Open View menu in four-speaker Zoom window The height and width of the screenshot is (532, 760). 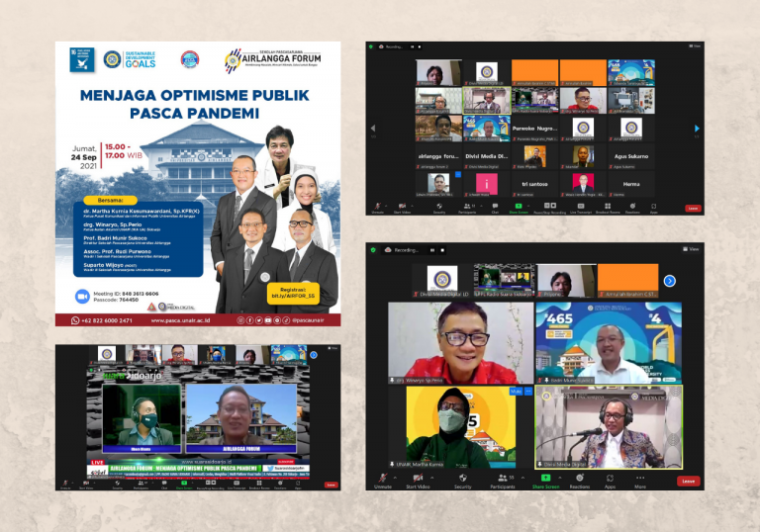pyautogui.click(x=691, y=249)
